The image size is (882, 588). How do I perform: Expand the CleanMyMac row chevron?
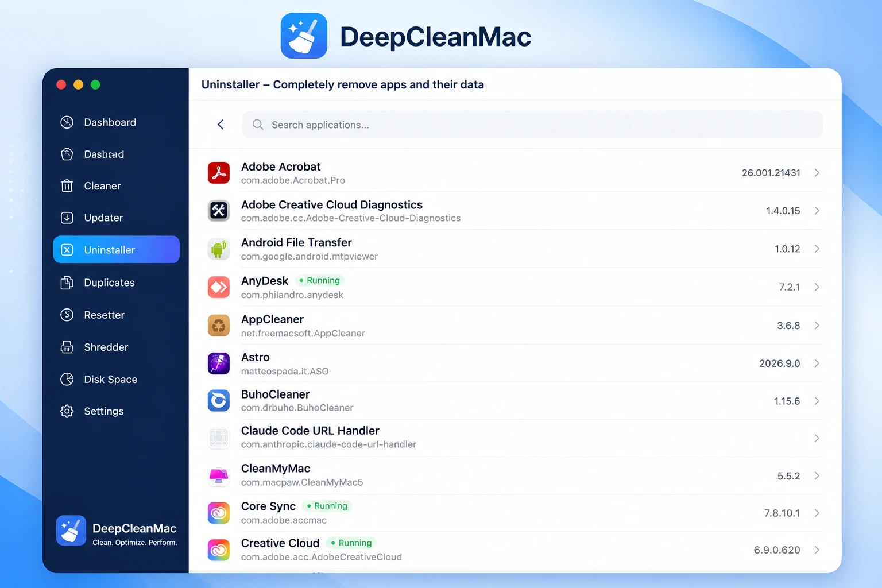[x=817, y=475]
